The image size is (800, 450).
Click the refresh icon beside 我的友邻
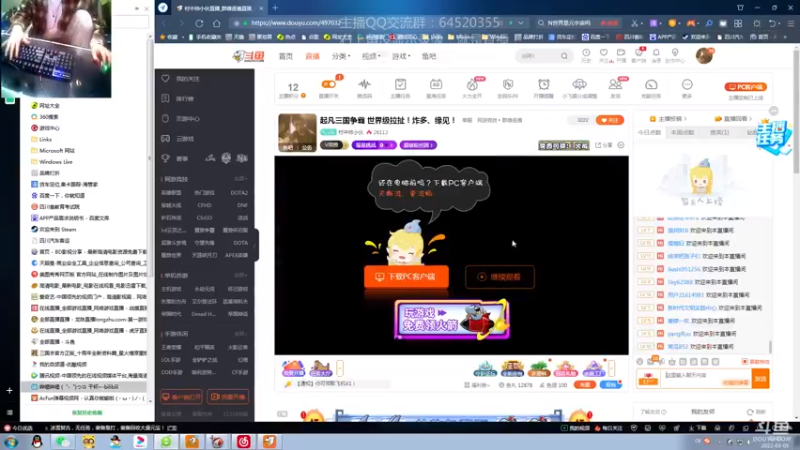coord(749,412)
